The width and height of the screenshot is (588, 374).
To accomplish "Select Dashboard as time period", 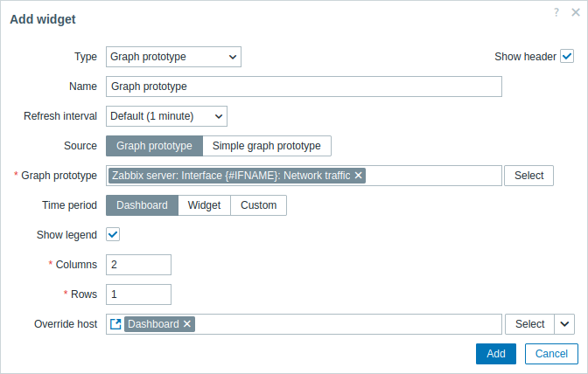I will click(x=142, y=205).
